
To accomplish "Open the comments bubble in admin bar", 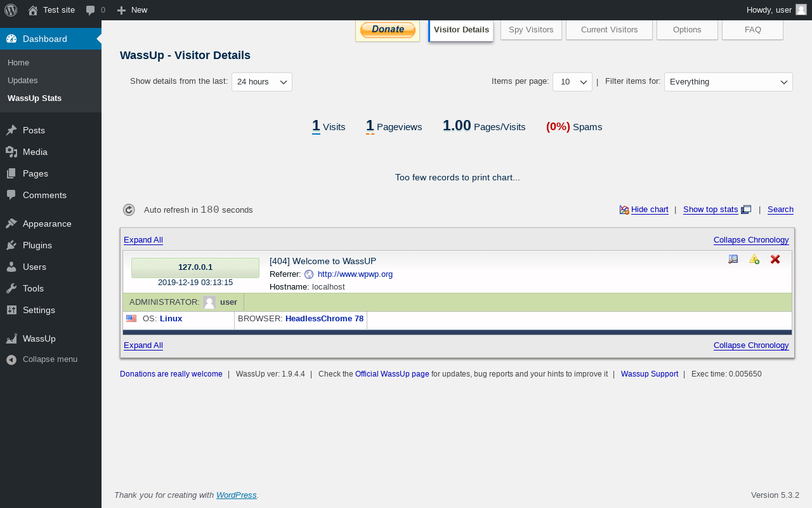I will pos(91,10).
